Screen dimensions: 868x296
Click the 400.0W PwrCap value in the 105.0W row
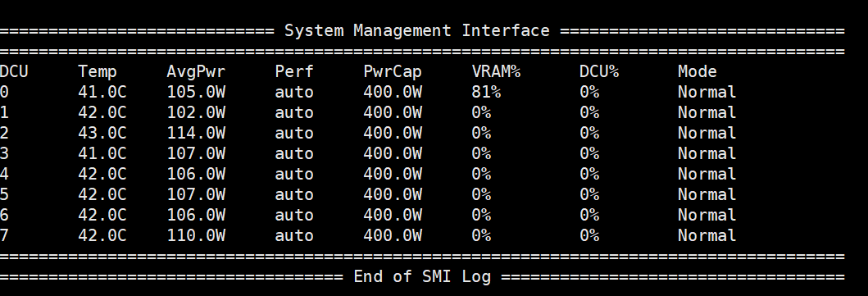click(393, 92)
